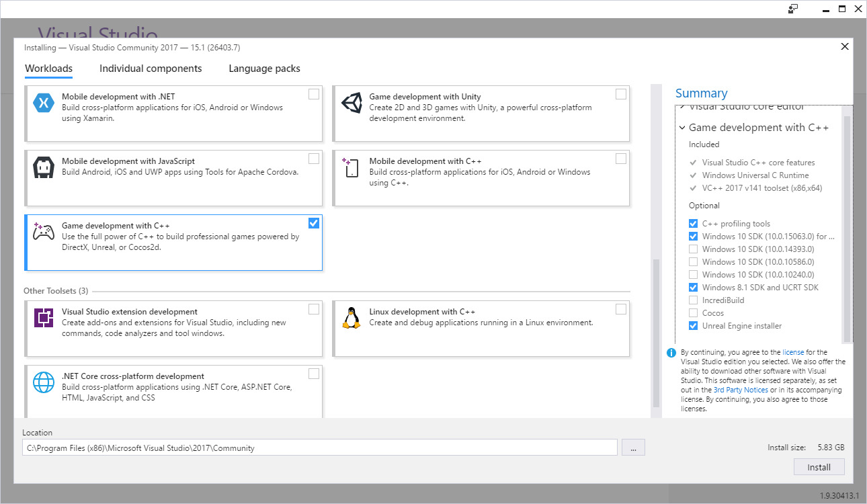Uncheck Windows 10 SDK (10.0.15063.0) option
Image resolution: width=867 pixels, height=504 pixels.
pos(693,237)
